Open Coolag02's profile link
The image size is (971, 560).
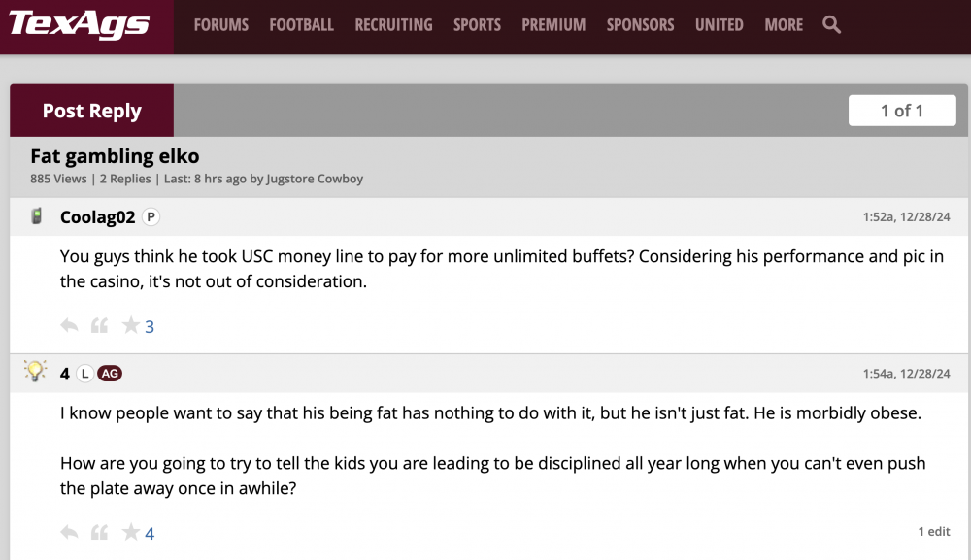click(x=97, y=217)
